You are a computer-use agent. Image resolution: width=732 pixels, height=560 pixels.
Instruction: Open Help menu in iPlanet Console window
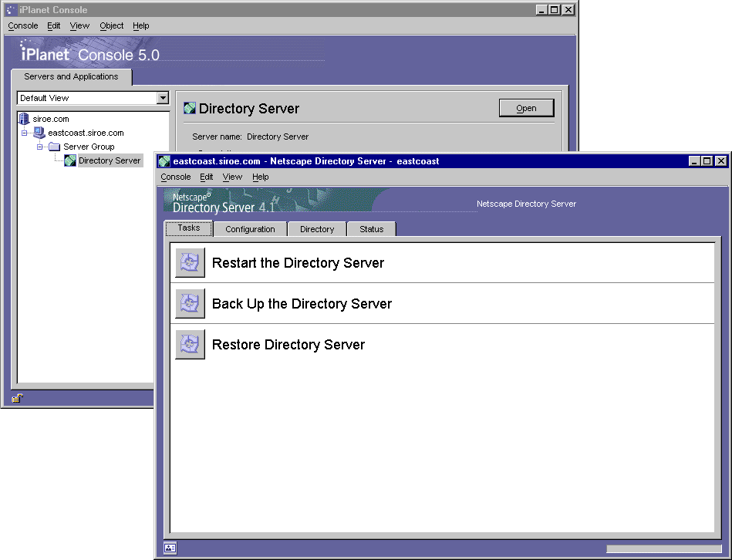140,25
